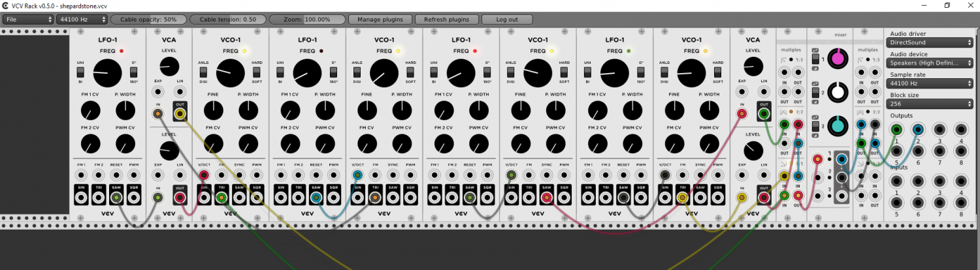Click audio interface output jack 4
Image resolution: width=980 pixels, height=270 pixels.
[961, 129]
